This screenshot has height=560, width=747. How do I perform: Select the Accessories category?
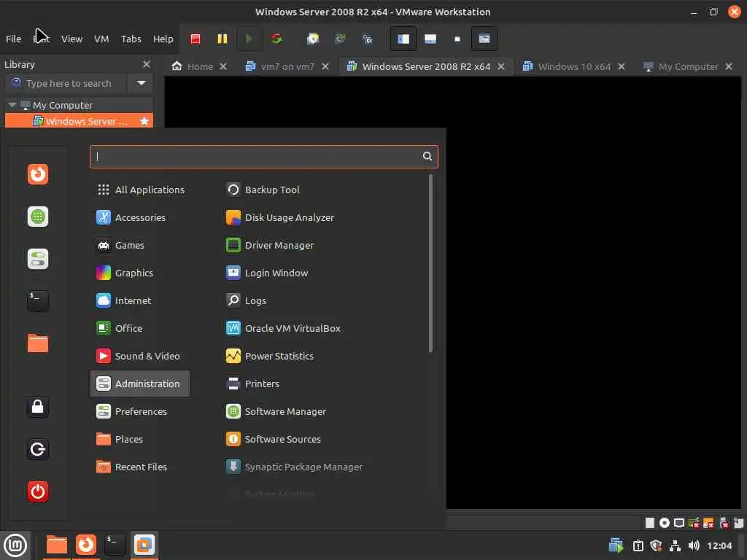[x=140, y=217]
